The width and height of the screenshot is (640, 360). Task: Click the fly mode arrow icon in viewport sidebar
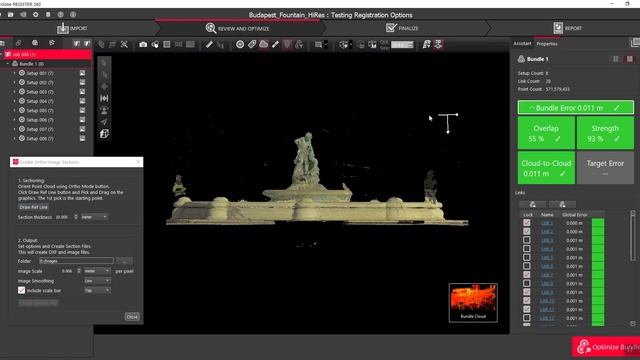[x=104, y=122]
